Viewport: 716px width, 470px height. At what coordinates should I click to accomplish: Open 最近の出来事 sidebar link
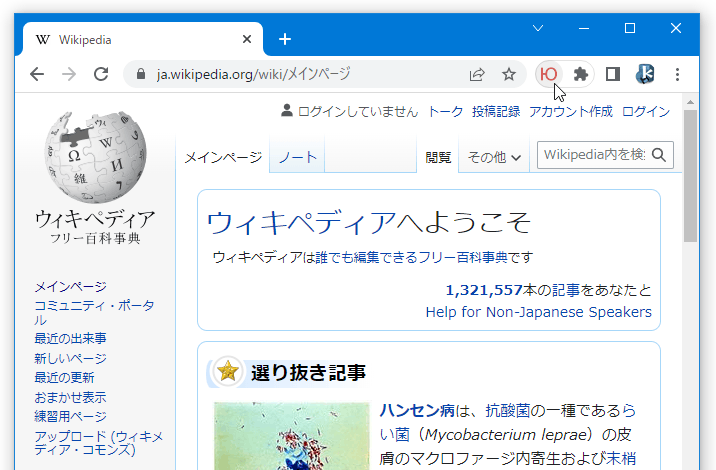pyautogui.click(x=70, y=338)
